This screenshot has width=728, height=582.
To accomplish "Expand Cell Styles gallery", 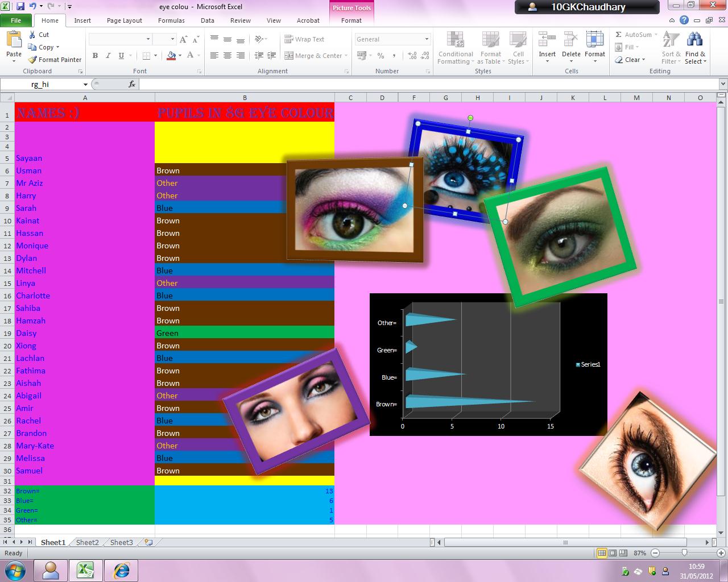I will point(518,48).
